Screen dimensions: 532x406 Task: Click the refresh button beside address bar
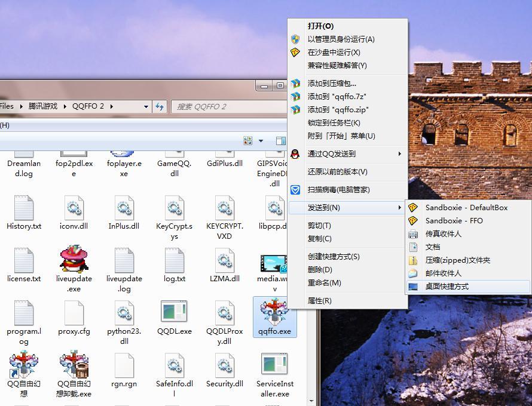tap(160, 106)
